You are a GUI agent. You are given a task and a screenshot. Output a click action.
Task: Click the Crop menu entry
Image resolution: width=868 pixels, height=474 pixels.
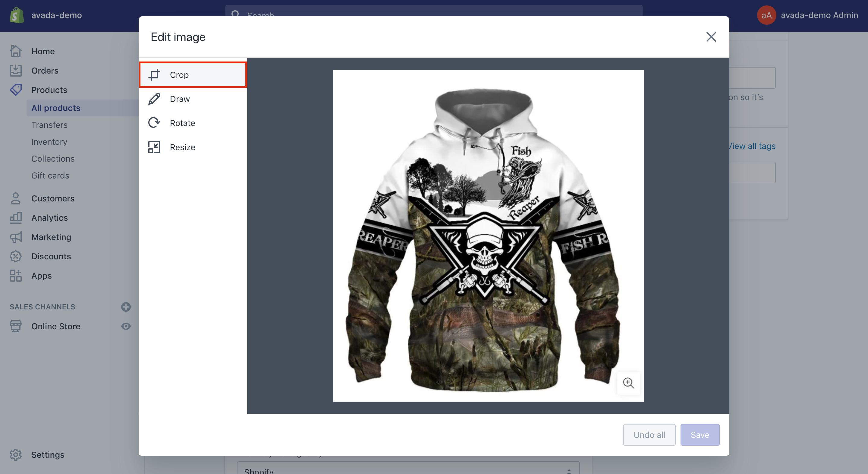tap(193, 74)
